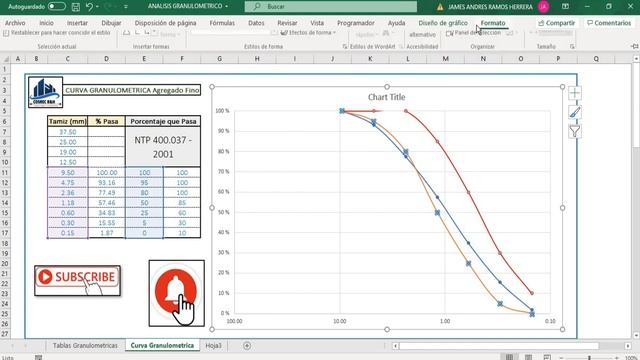Image resolution: width=640 pixels, height=360 pixels.
Task: Click the Compartir button
Action: point(557,23)
